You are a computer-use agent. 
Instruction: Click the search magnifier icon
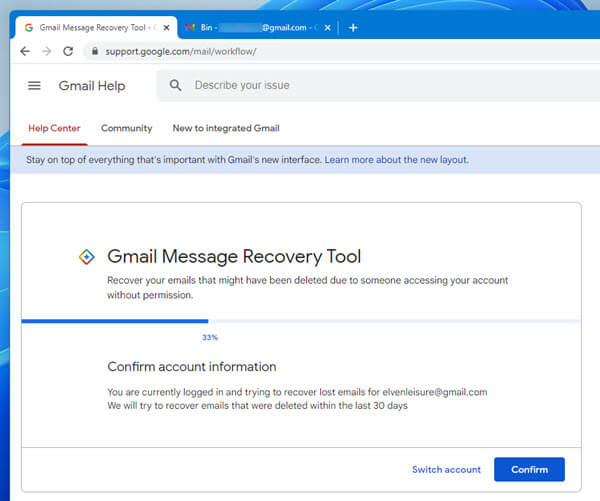(x=175, y=85)
